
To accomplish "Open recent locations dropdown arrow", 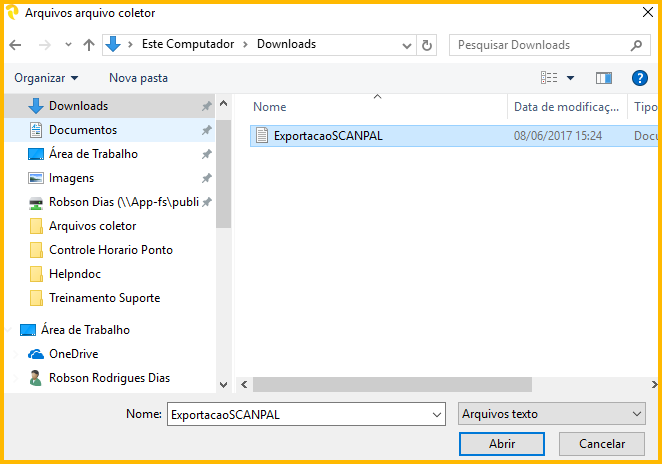I will point(68,44).
